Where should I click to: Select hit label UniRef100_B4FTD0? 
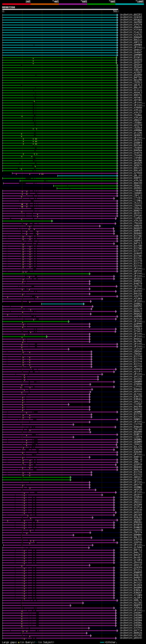[131, 77]
